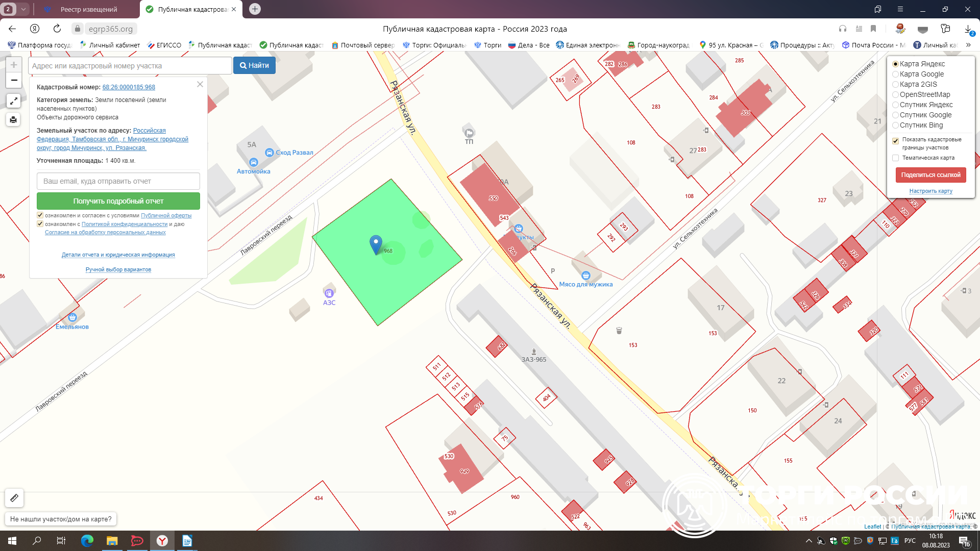980x551 pixels.
Task: Bookmark this page
Action: coord(873,29)
